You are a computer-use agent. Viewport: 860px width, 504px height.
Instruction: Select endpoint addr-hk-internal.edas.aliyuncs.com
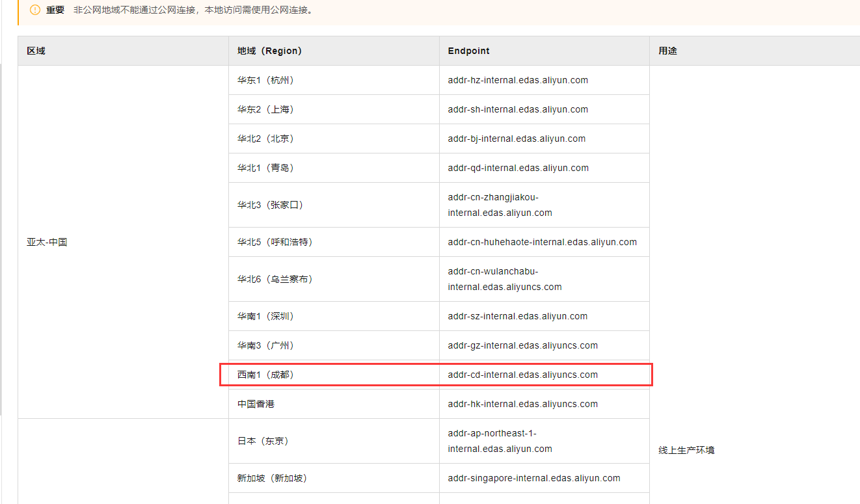523,404
